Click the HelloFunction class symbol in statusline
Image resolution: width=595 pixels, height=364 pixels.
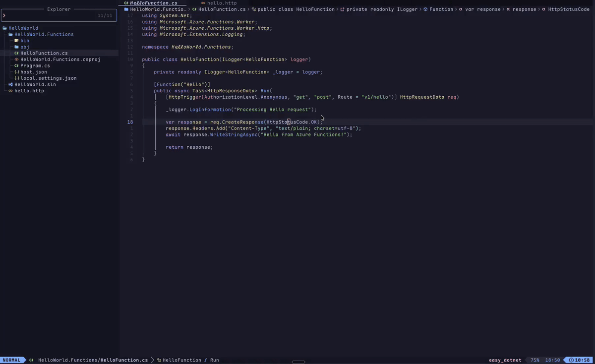[x=181, y=360]
